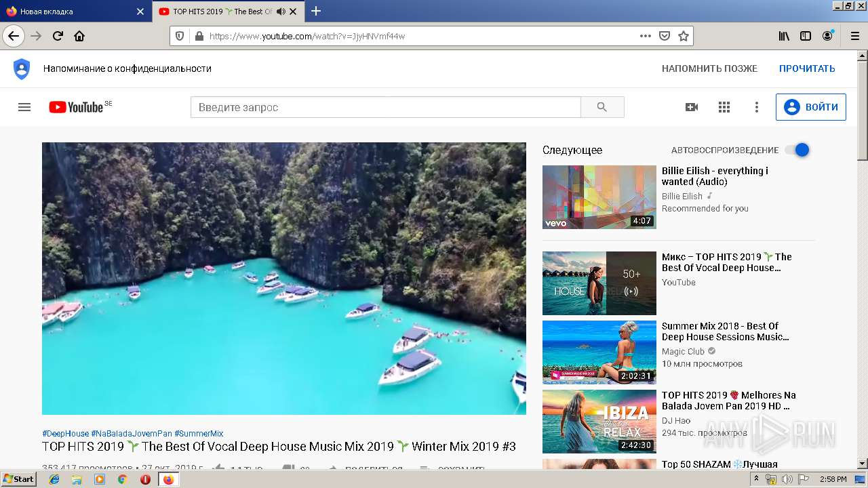Open YouTube settings three-dot menu

757,107
